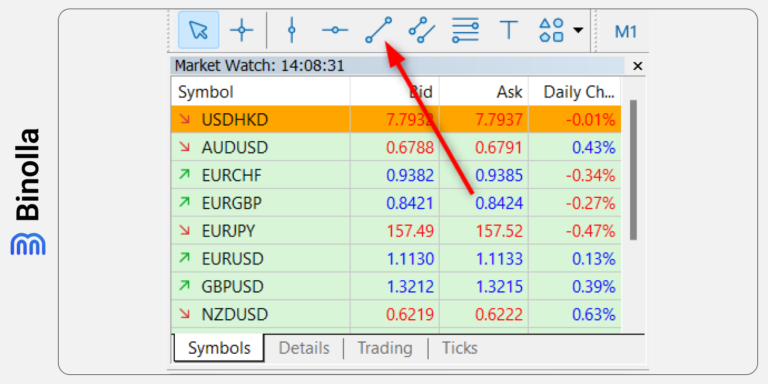Screen dimensions: 768x384
Task: Click EURCHF daily change -0.34%
Action: coord(590,175)
